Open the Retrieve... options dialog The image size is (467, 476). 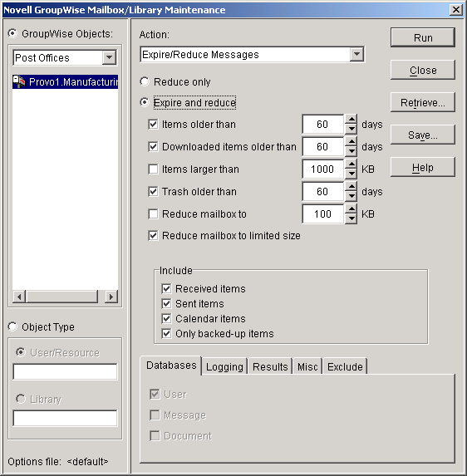423,103
